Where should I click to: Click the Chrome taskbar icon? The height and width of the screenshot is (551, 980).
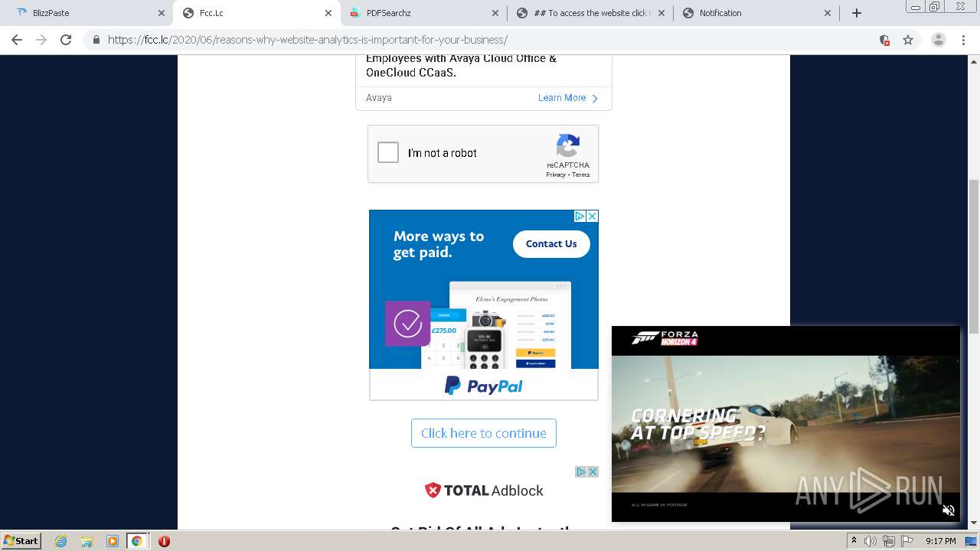(x=136, y=541)
